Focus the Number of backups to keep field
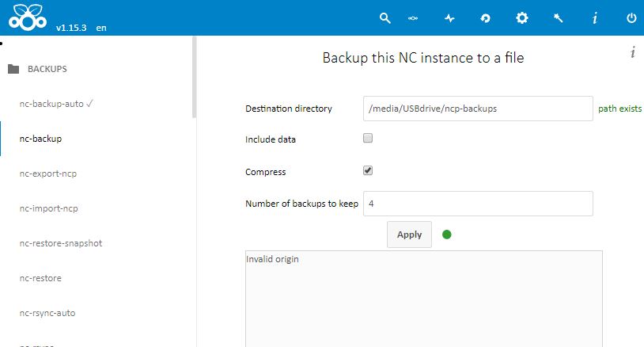Image resolution: width=644 pixels, height=347 pixels. click(478, 204)
